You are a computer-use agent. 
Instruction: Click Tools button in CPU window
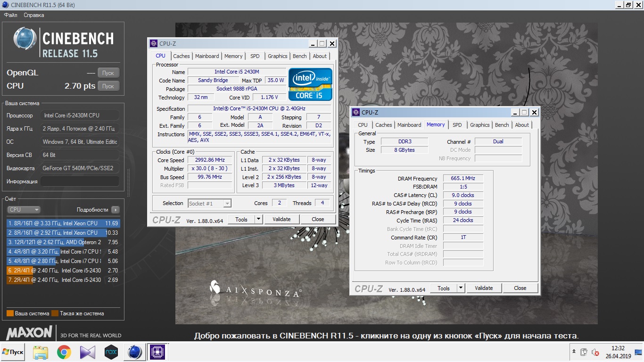coord(241,219)
